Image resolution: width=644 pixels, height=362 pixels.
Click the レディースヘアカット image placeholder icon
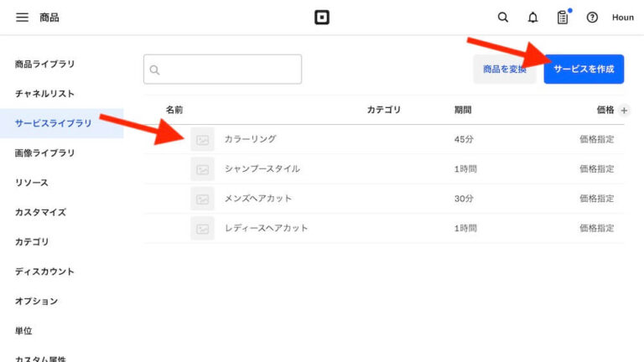tap(202, 228)
